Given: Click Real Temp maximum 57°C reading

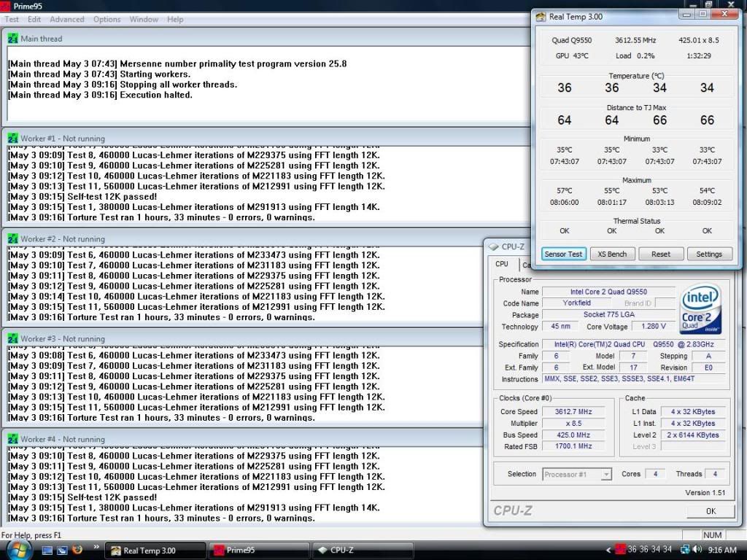Looking at the screenshot, I should 564,190.
